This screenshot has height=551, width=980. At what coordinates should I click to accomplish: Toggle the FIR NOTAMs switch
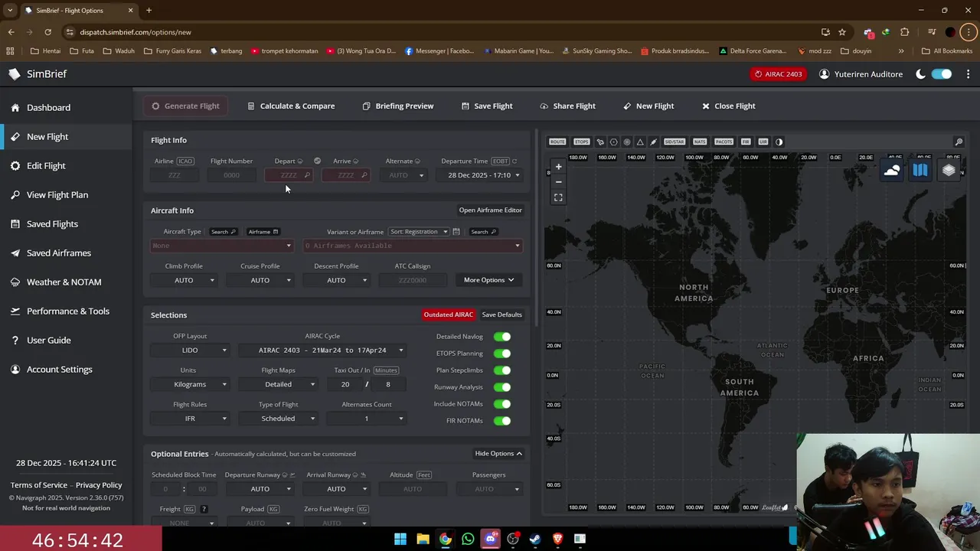pos(502,421)
